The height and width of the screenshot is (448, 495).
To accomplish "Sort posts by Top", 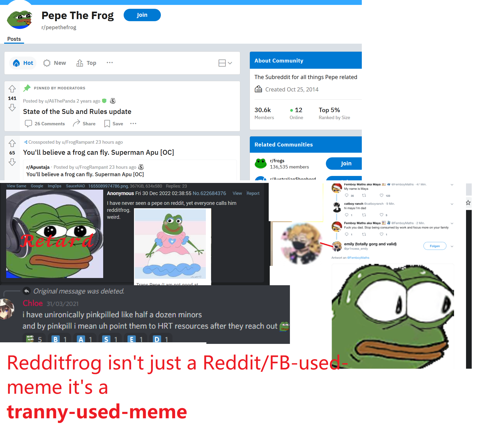I will pyautogui.click(x=86, y=63).
